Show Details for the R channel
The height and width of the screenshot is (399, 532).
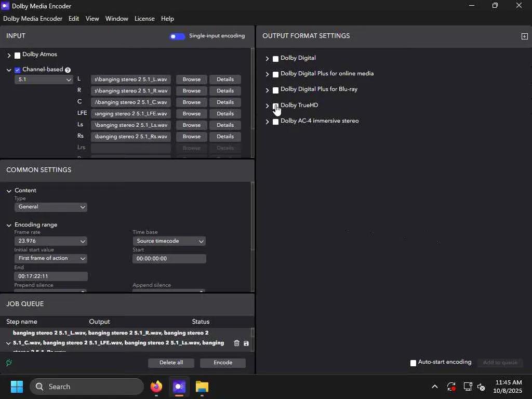coord(225,91)
